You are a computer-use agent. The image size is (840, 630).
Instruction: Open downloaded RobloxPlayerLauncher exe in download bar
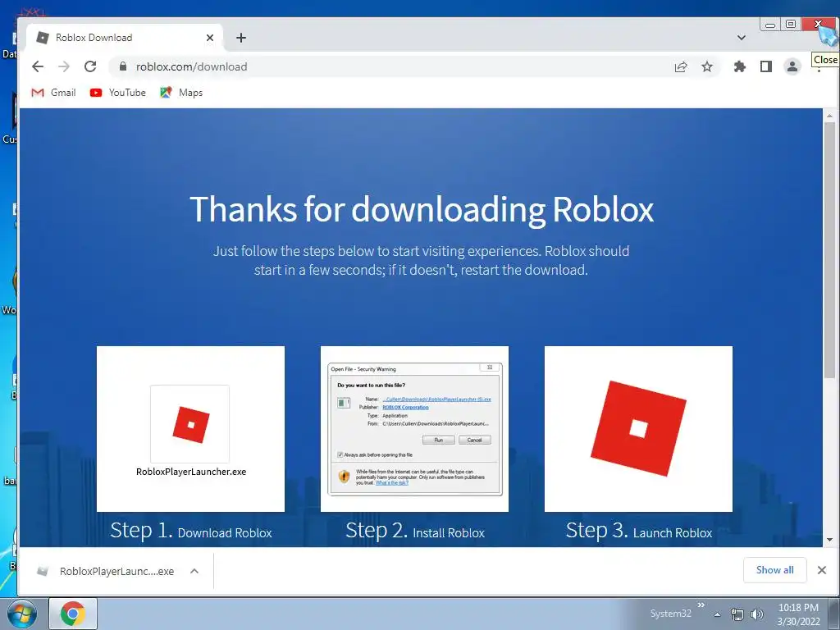tap(106, 571)
